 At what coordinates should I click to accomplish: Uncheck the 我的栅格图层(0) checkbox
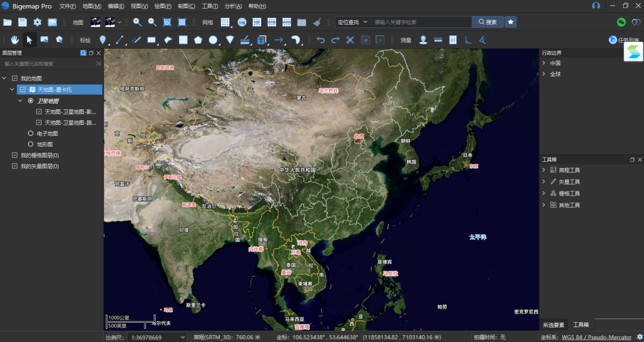[x=14, y=155]
